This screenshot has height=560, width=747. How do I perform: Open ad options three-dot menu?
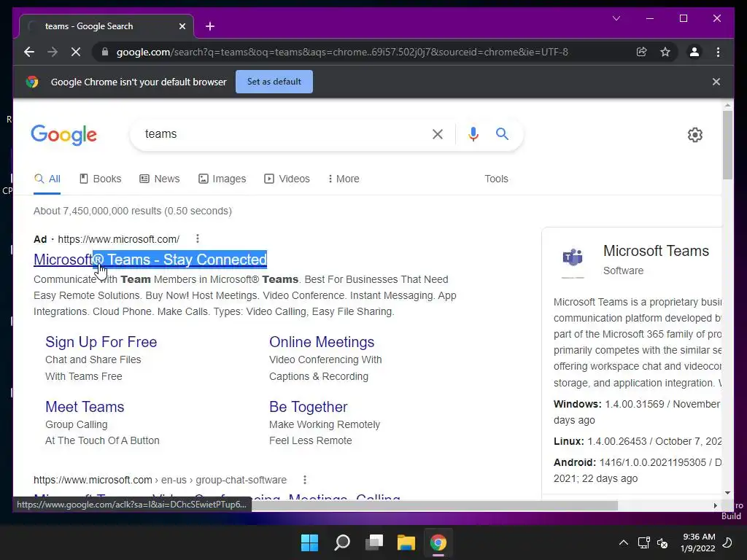(197, 238)
